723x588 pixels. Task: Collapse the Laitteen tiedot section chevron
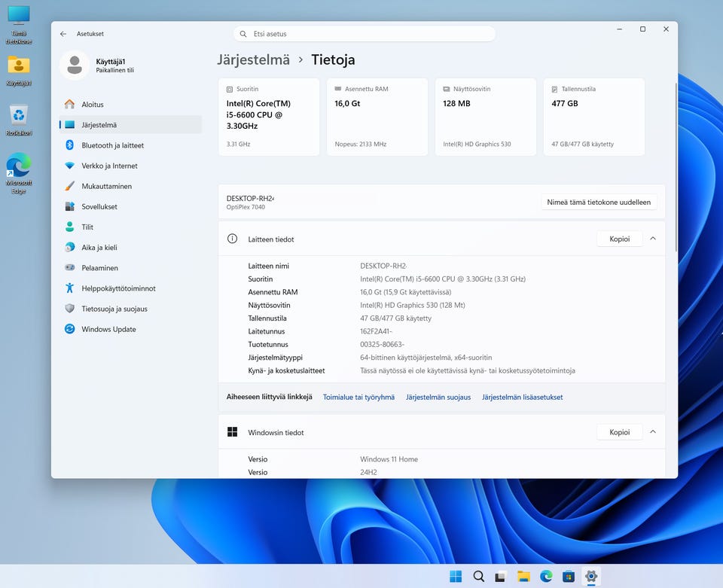pos(653,239)
